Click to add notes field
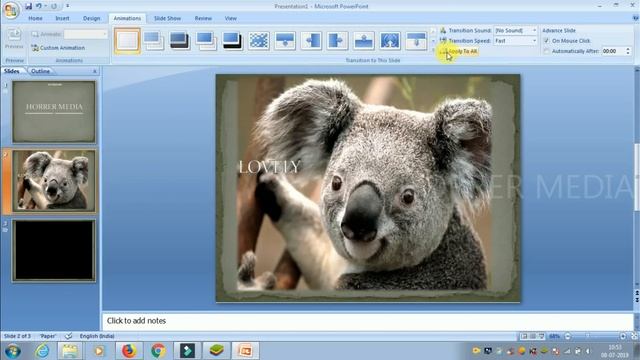The image size is (640, 360). [367, 321]
